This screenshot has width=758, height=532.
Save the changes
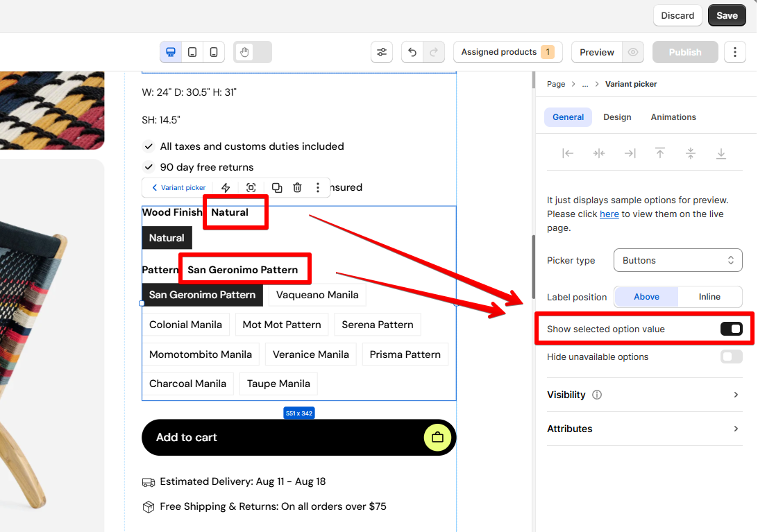pyautogui.click(x=727, y=15)
